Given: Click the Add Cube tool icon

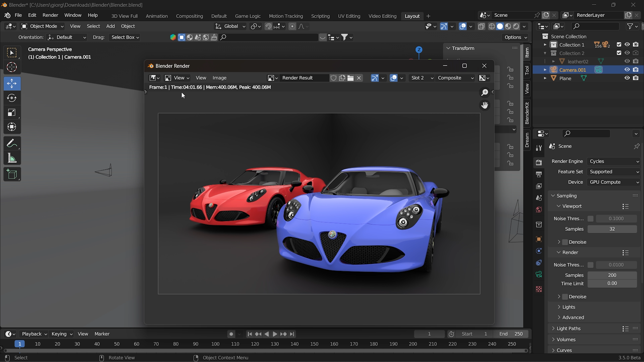Looking at the screenshot, I should (x=12, y=174).
